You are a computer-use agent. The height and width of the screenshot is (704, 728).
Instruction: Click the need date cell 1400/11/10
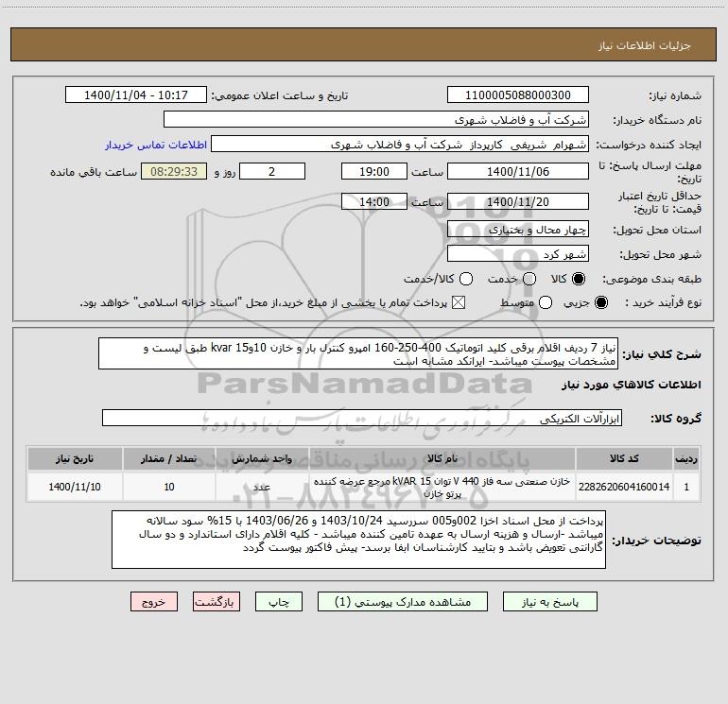tap(75, 487)
